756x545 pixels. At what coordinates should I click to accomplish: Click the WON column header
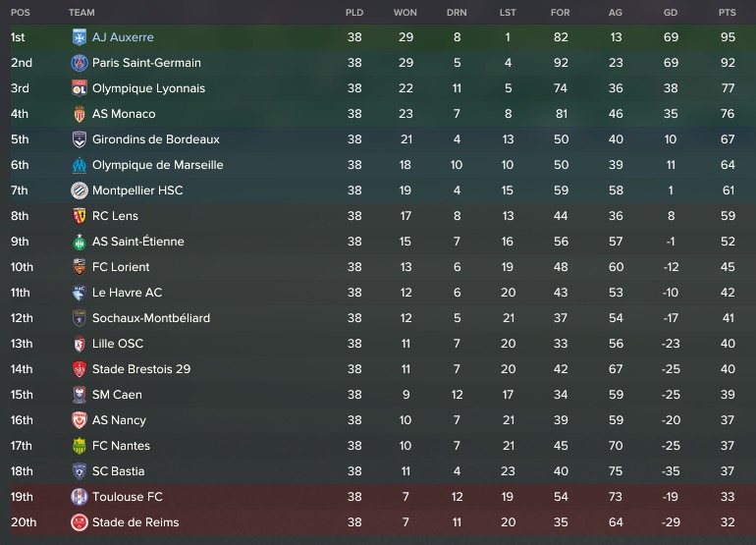pos(405,13)
